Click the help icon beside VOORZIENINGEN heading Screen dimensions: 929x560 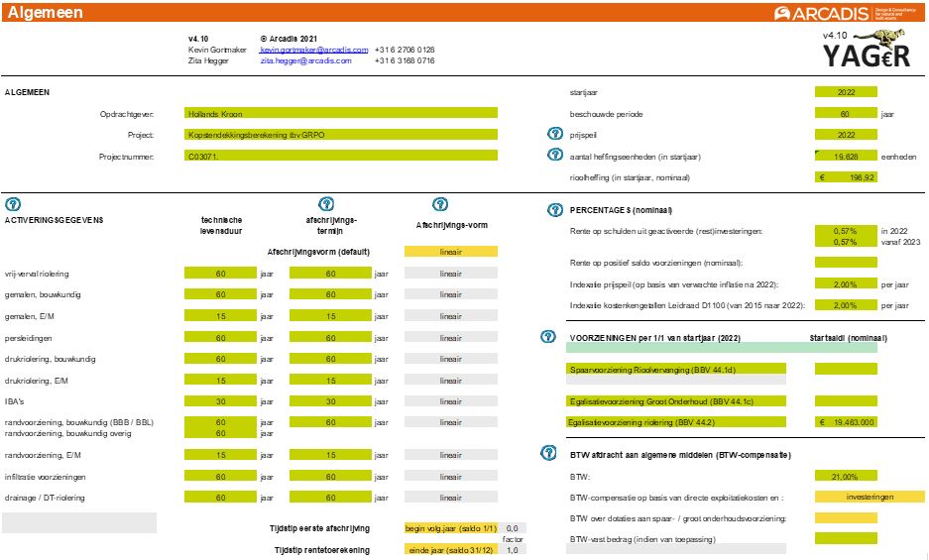point(546,336)
